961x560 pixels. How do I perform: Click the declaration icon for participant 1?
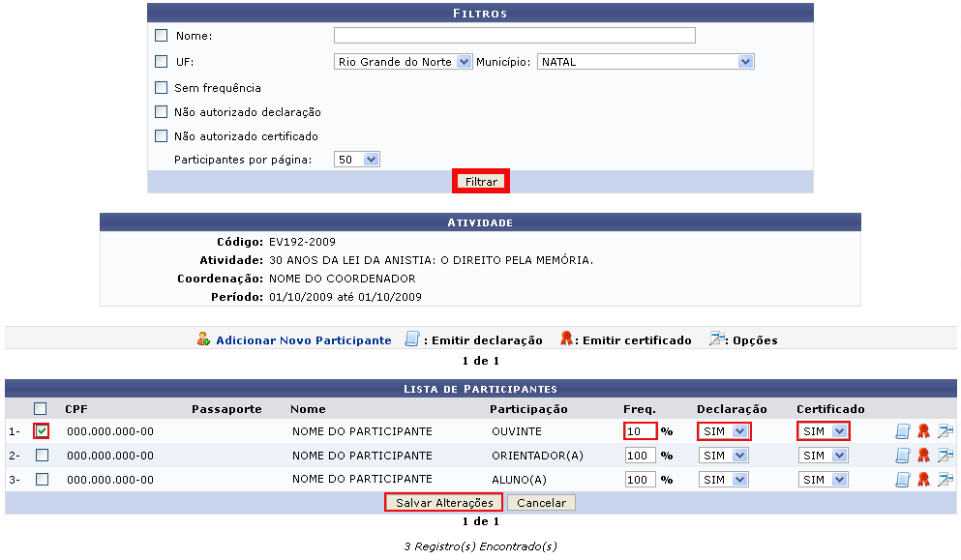click(x=902, y=431)
